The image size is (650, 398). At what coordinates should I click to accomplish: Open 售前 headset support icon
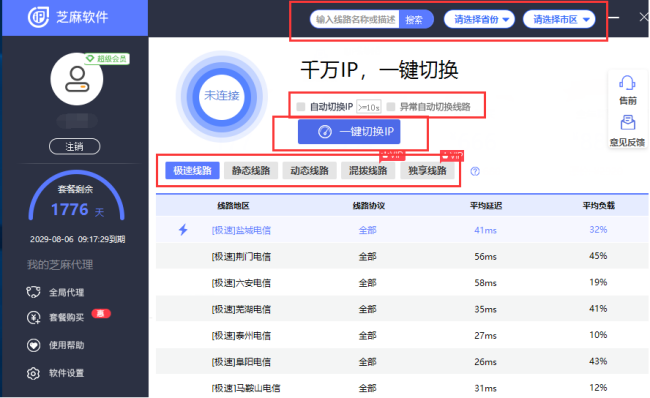point(627,83)
